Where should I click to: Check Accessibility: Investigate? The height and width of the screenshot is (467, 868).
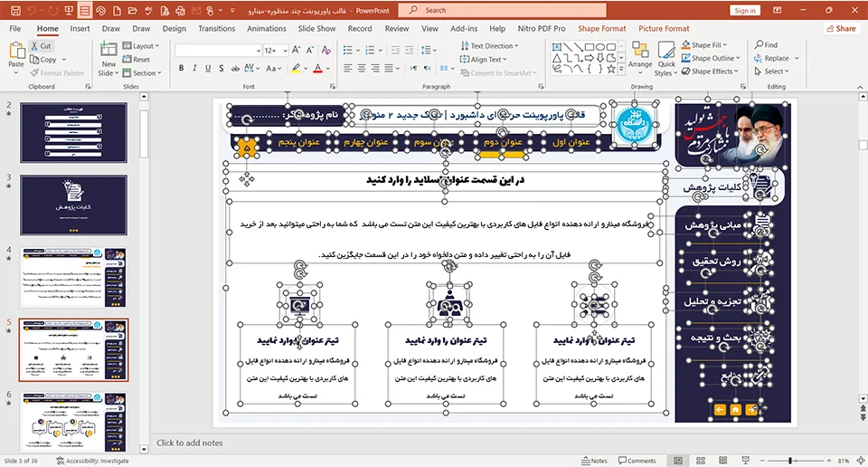(92, 461)
